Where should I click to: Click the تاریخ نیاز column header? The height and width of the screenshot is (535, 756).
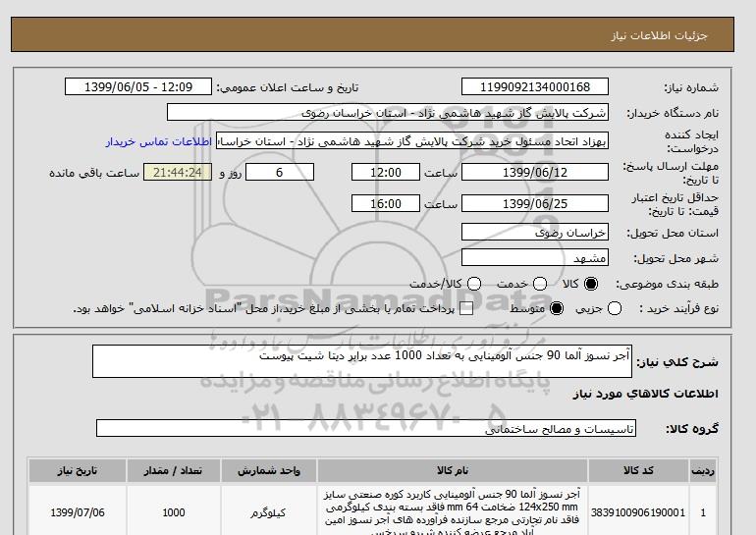78,470
